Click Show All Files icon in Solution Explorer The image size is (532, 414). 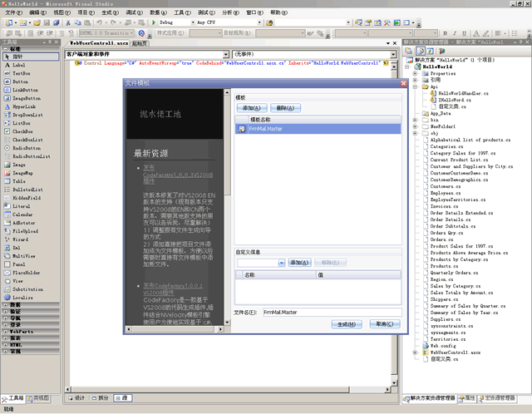click(x=421, y=51)
